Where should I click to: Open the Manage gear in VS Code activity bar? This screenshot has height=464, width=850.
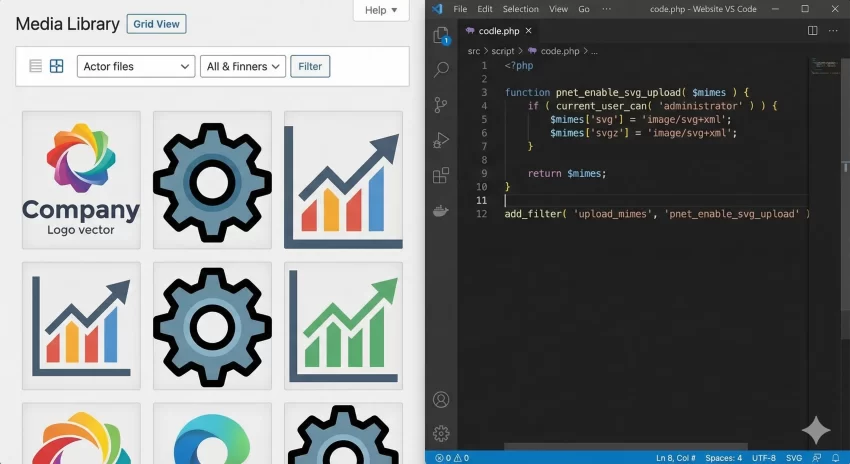[x=441, y=434]
